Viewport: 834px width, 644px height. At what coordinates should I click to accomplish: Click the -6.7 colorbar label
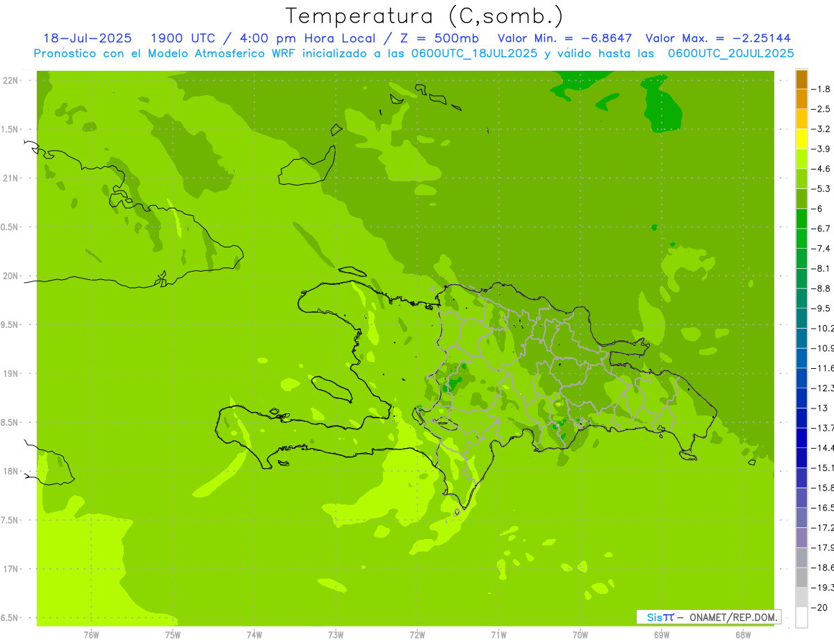821,229
